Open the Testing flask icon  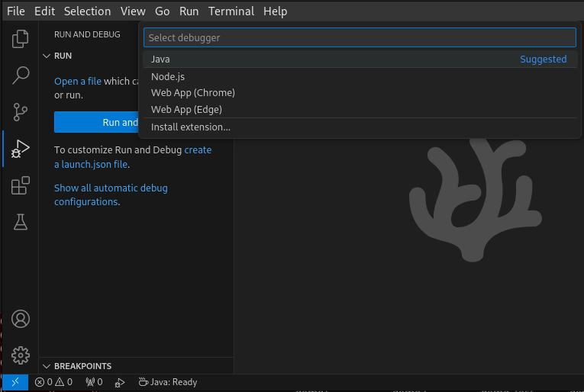20,222
